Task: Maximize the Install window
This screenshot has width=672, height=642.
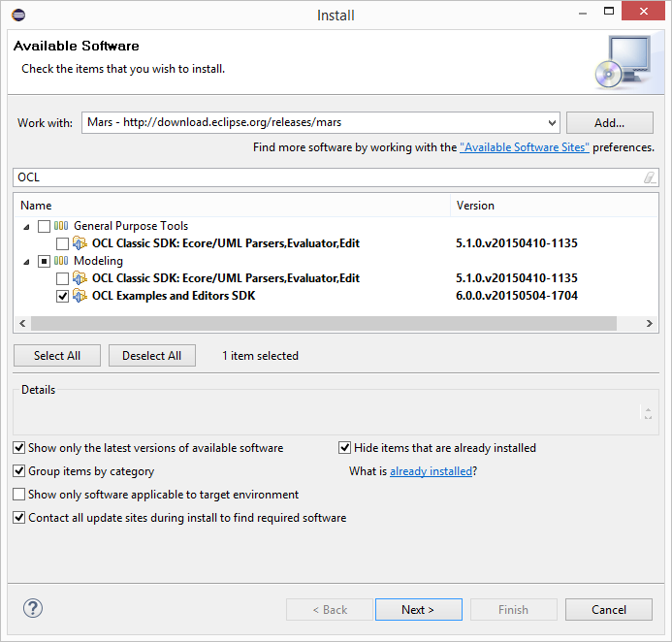Action: pyautogui.click(x=609, y=11)
